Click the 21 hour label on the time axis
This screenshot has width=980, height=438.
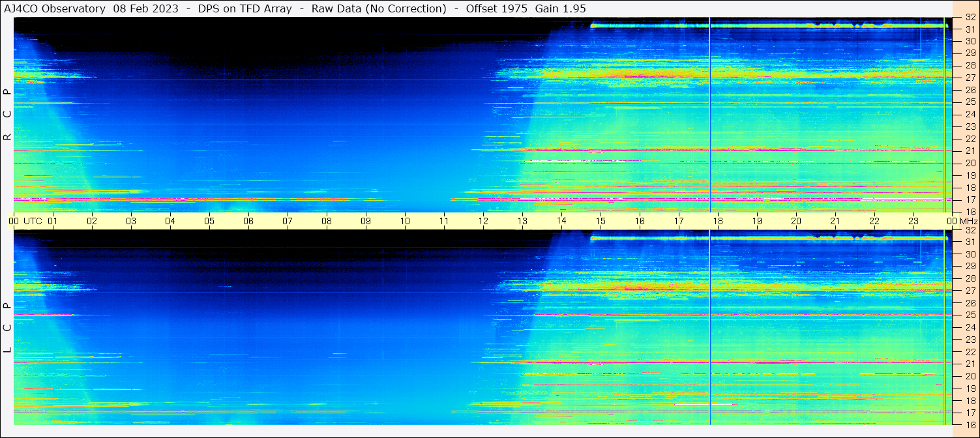coord(835,221)
